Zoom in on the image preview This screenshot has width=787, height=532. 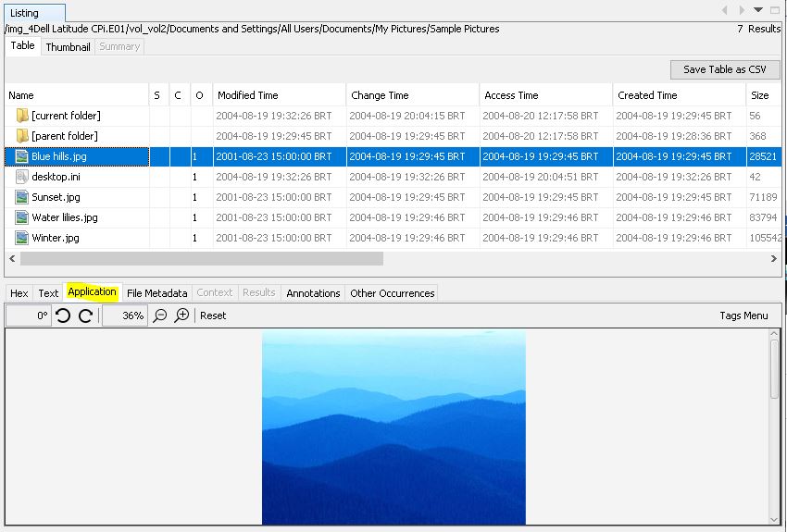pos(182,315)
